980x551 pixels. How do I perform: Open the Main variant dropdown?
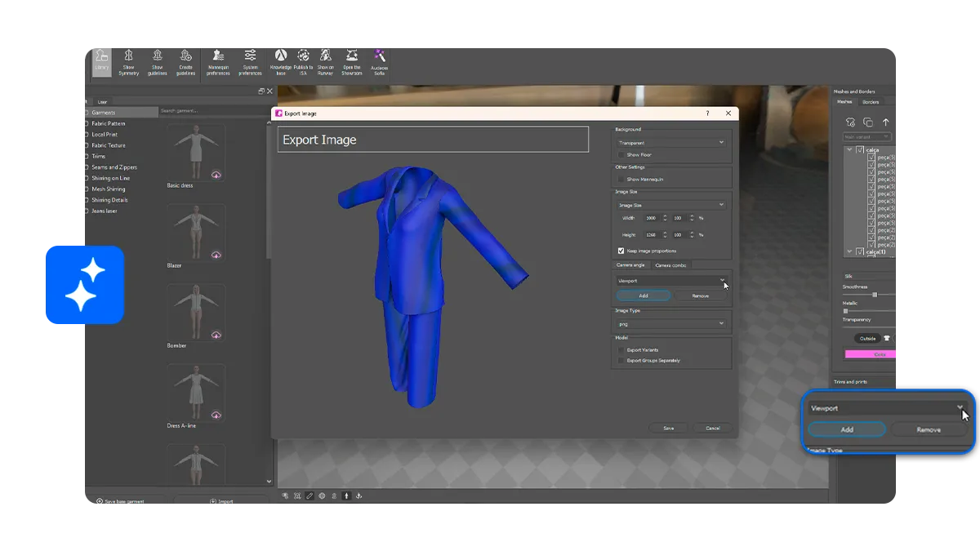pos(867,137)
